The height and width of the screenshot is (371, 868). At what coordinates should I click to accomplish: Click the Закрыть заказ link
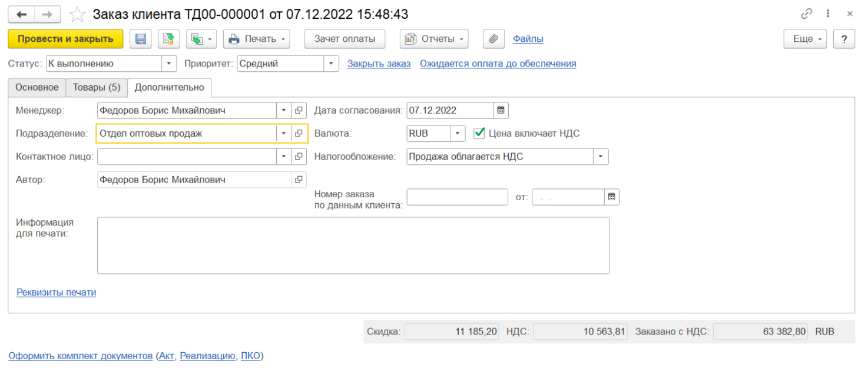tap(379, 64)
